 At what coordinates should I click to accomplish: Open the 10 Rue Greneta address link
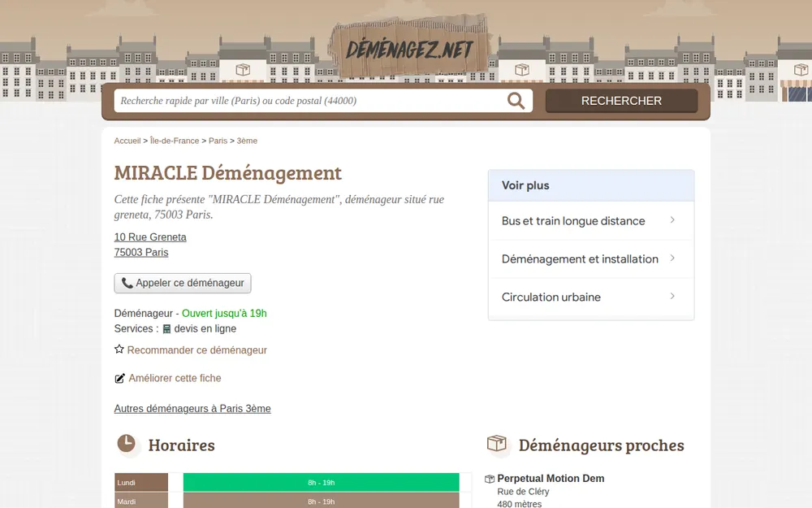pyautogui.click(x=150, y=237)
